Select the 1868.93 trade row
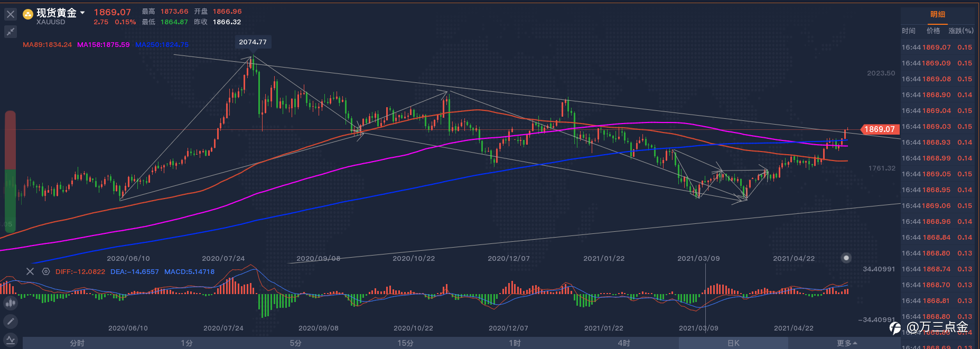Screen dimensions: 980x349 [x=938, y=143]
